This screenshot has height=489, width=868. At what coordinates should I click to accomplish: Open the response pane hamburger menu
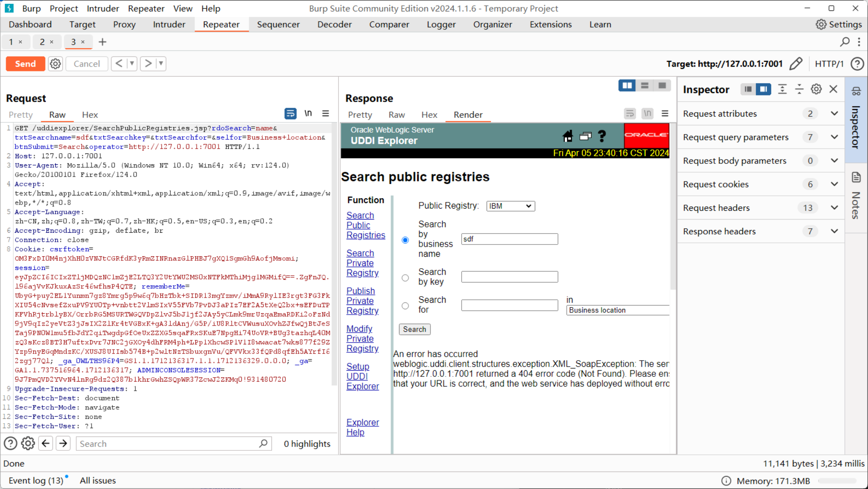tap(665, 114)
